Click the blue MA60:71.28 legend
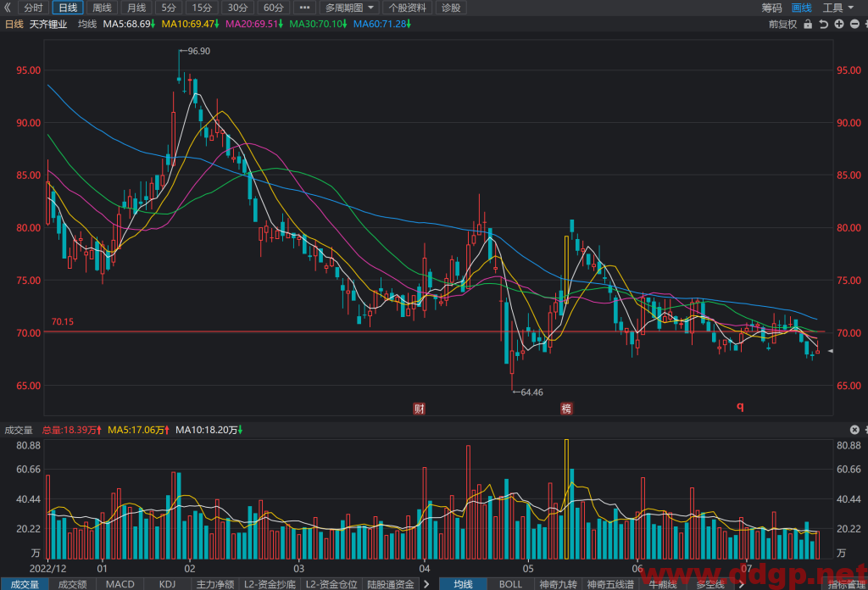868x590 pixels. (382, 25)
